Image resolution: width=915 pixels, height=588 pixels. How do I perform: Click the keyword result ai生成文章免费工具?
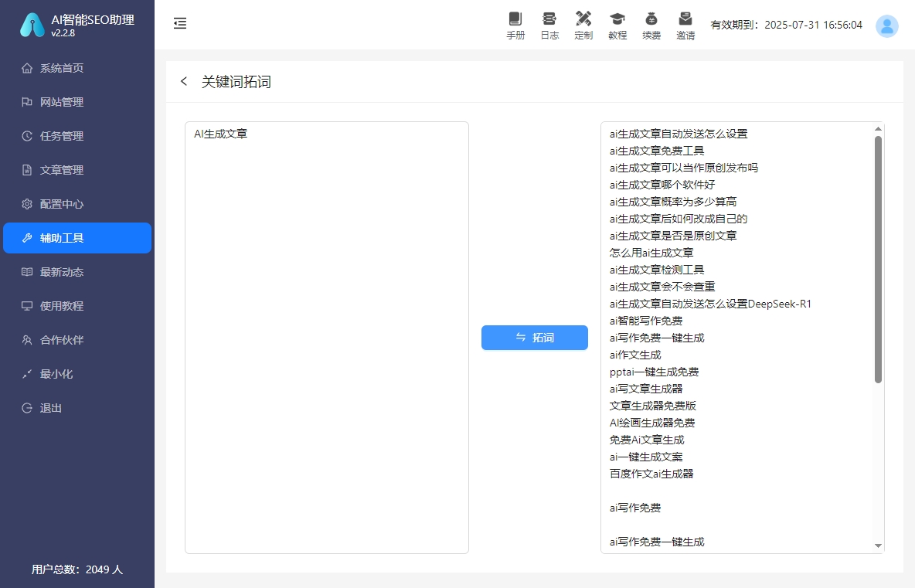658,151
